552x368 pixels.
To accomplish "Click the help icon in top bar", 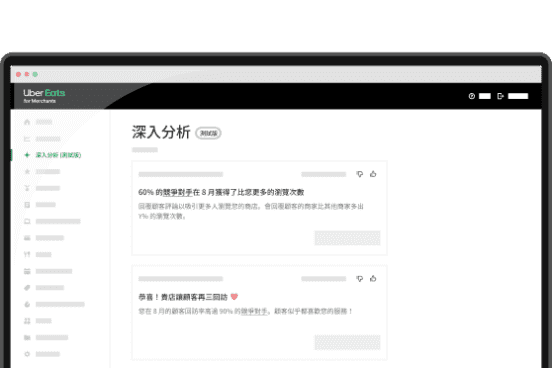I will click(472, 96).
